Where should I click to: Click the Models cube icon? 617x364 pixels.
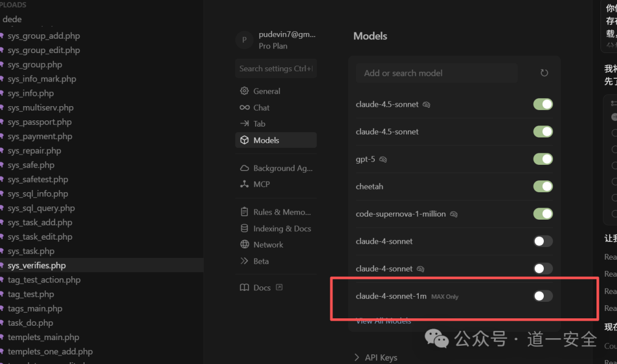tap(245, 140)
